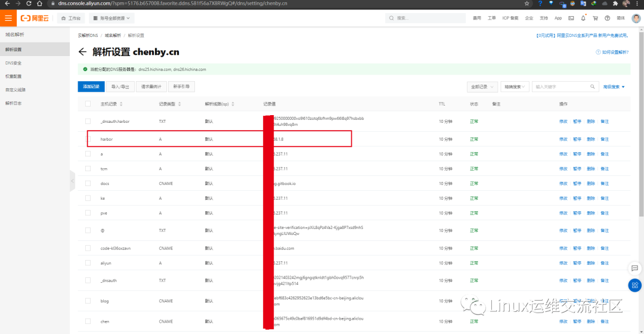Expand 高级搜索 advanced search
Image resolution: width=644 pixels, height=334 pixels.
pos(614,86)
